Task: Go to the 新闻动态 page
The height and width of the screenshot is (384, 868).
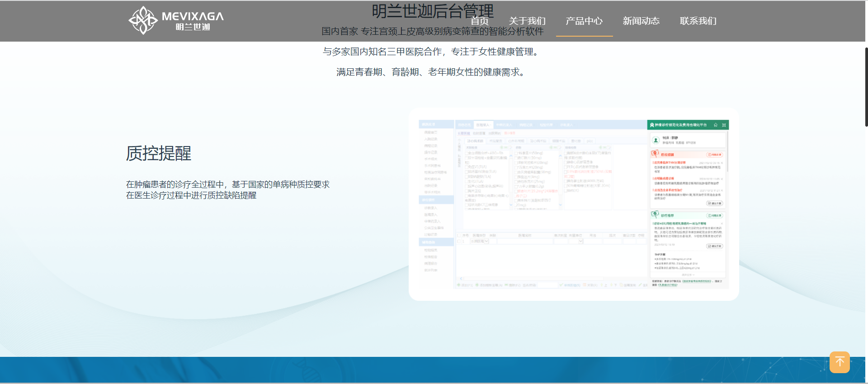Action: point(641,21)
